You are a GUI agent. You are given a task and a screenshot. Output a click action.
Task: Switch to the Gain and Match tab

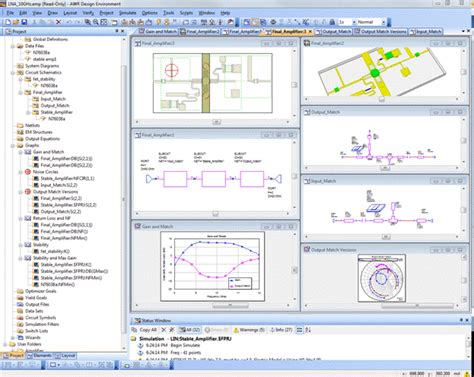157,32
